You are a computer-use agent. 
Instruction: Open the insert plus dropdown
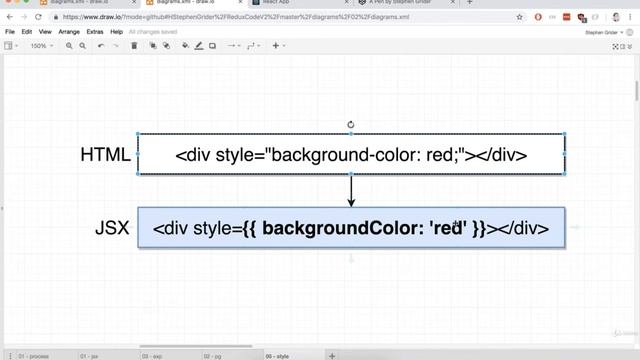coord(279,46)
